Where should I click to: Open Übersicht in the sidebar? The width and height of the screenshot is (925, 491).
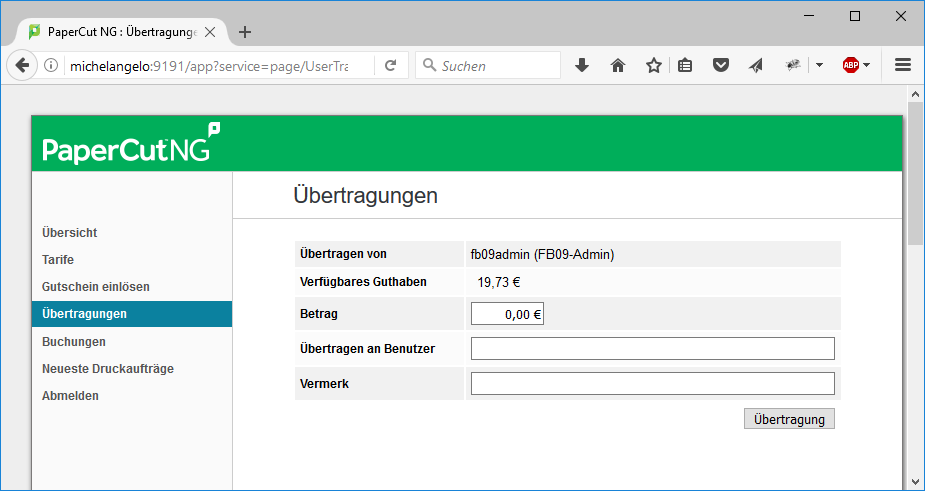click(x=70, y=233)
